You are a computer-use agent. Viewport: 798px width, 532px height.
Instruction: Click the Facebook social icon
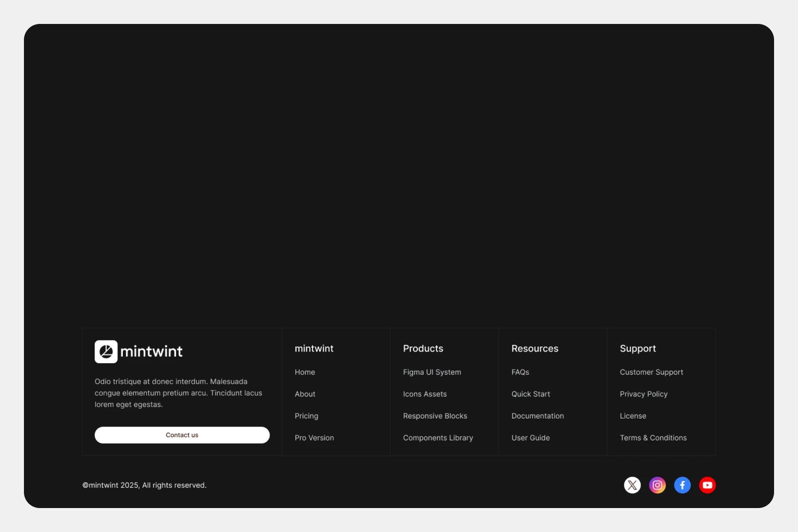pos(682,485)
